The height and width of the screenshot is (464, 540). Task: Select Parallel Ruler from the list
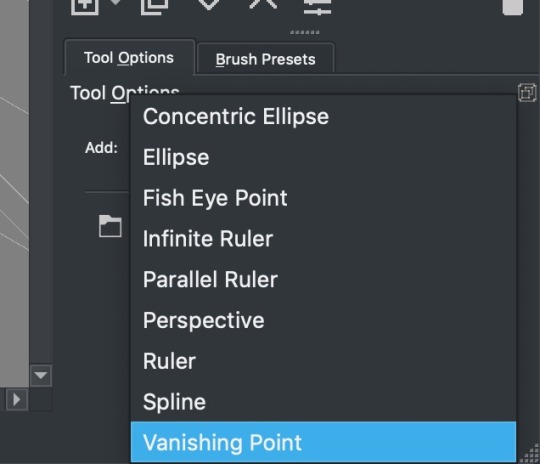pyautogui.click(x=323, y=279)
